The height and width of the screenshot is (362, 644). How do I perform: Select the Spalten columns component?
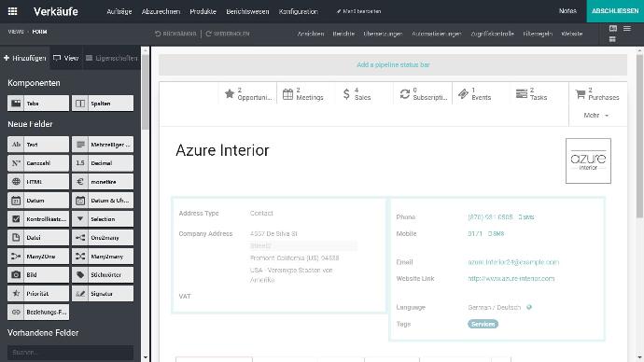(103, 104)
